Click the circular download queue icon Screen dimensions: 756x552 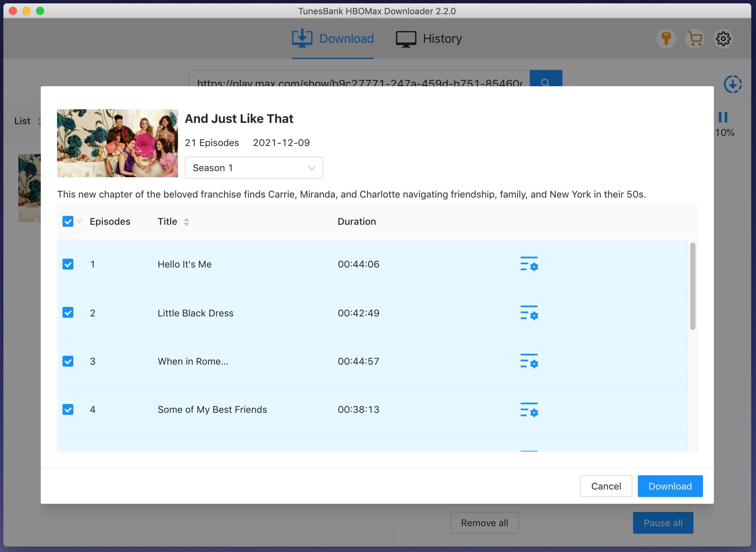click(733, 84)
